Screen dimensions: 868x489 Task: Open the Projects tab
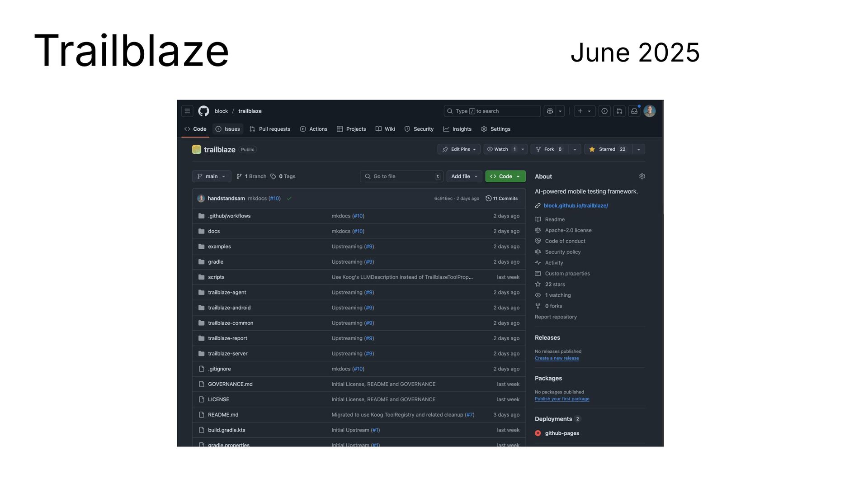coord(351,129)
